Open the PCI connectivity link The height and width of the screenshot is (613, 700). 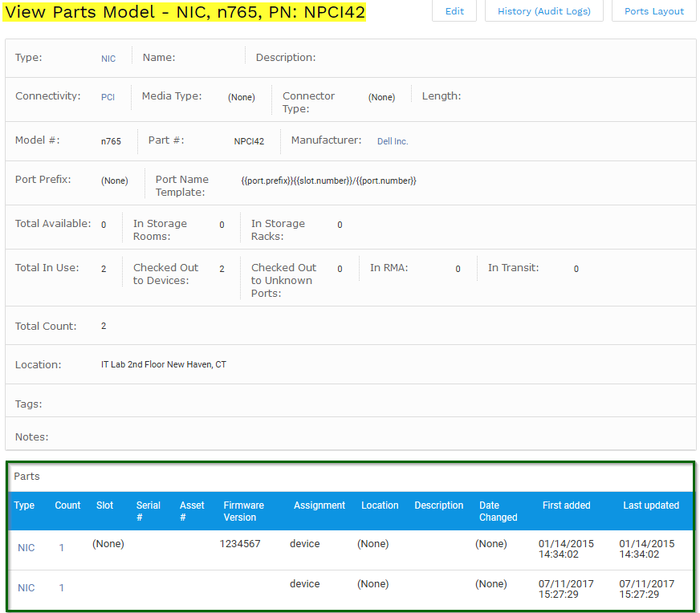(108, 97)
